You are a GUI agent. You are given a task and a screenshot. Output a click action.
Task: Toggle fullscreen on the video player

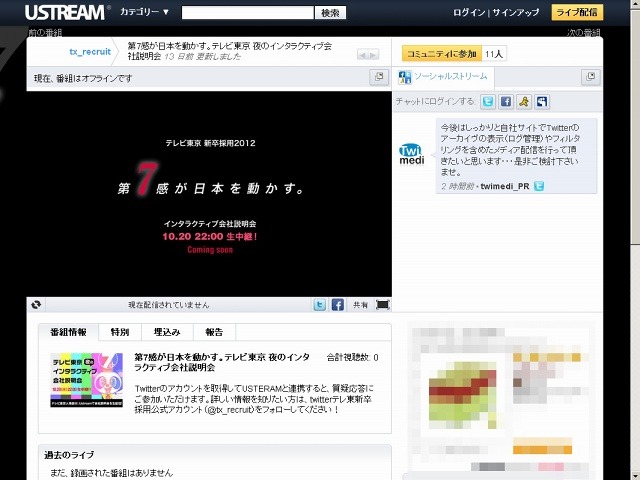pyautogui.click(x=382, y=304)
